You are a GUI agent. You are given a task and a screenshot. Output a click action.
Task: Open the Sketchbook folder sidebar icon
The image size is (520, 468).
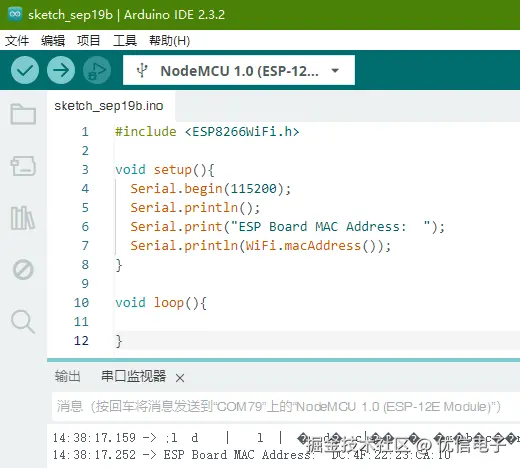tap(23, 114)
